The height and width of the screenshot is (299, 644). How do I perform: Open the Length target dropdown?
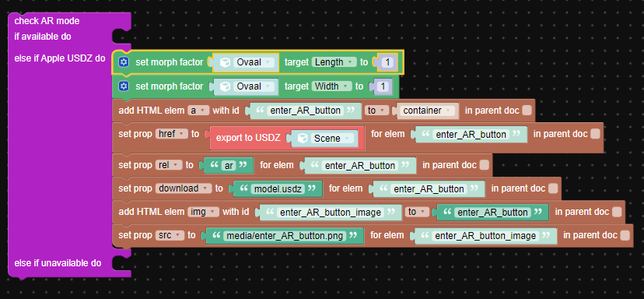[x=334, y=62]
